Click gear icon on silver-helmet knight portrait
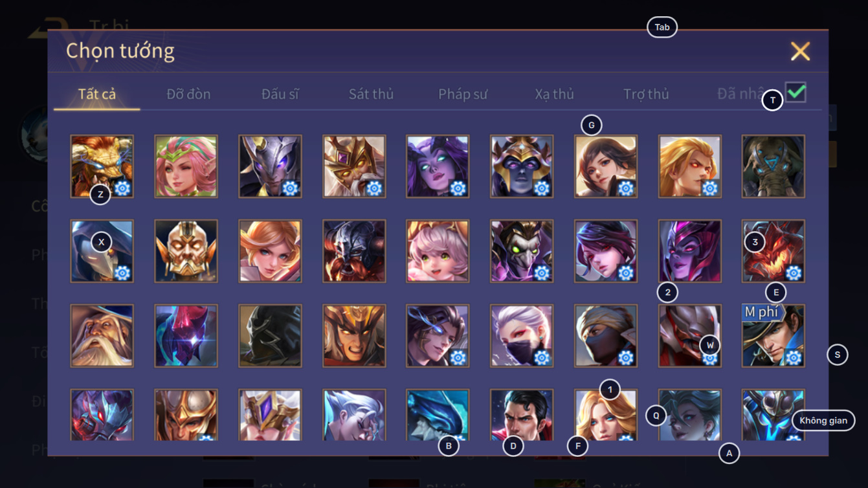Viewport: 868px width, 488px height. 290,188
